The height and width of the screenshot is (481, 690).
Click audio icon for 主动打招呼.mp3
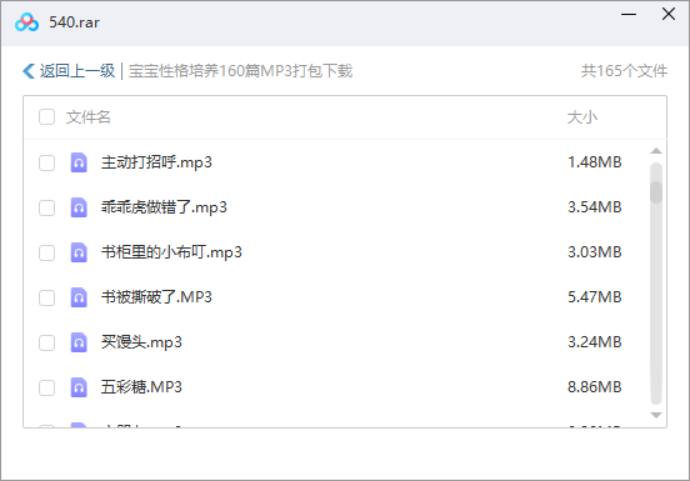[x=79, y=163]
